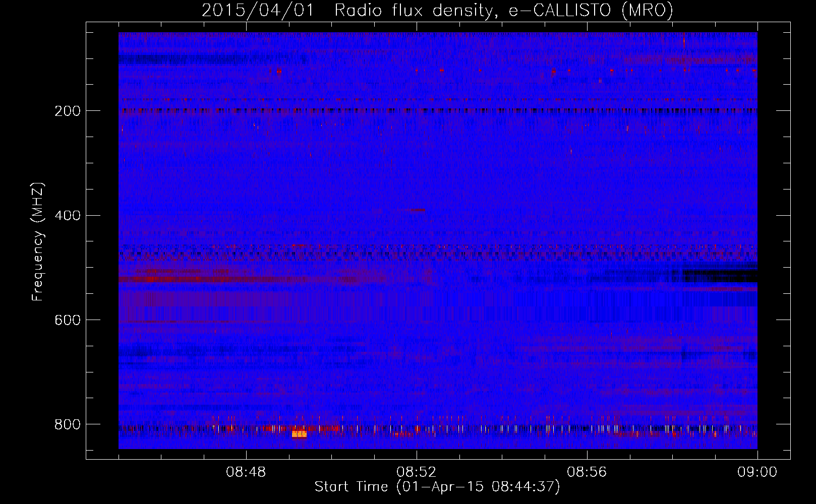Click the 'Start Time (01-Apr-15 08:44:37)' label
The height and width of the screenshot is (504, 816).
(x=437, y=487)
